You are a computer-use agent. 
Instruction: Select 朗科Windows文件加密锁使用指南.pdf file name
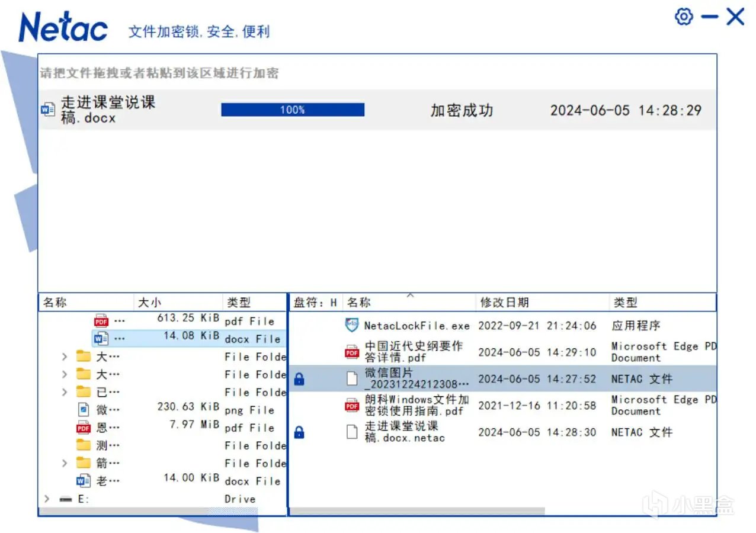click(417, 405)
